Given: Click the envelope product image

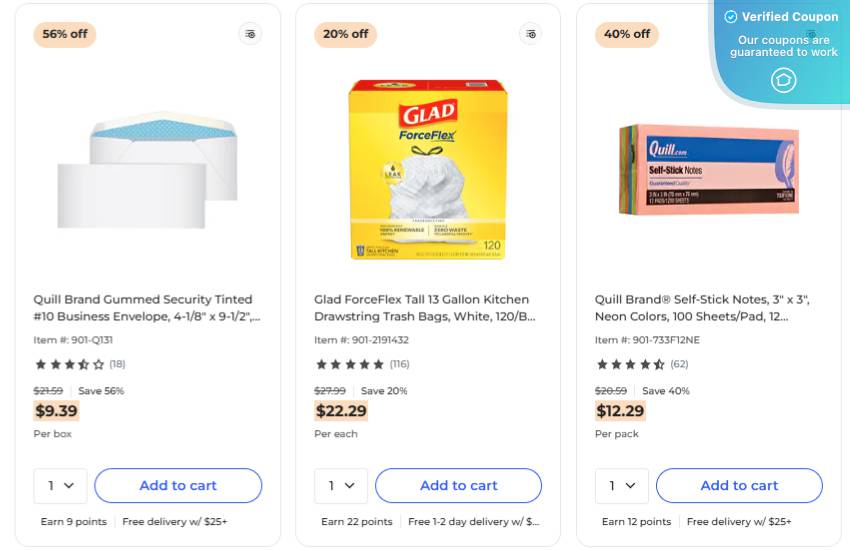Looking at the screenshot, I should click(x=148, y=170).
